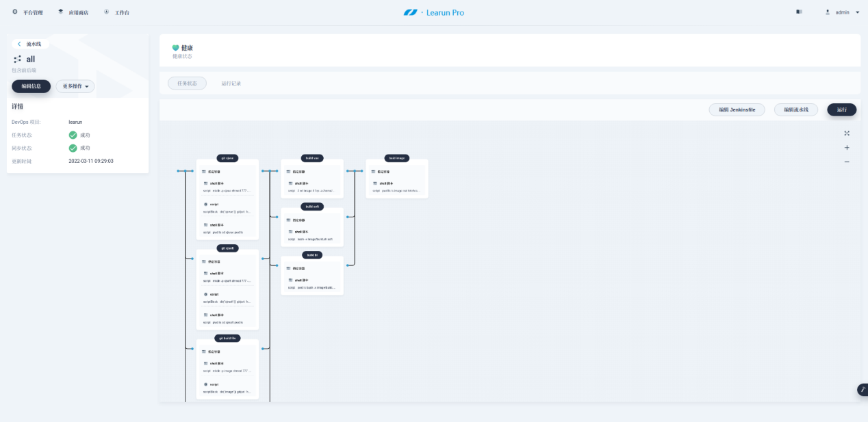868x422 pixels.
Task: Click the pipeline name 'all'
Action: coord(31,60)
